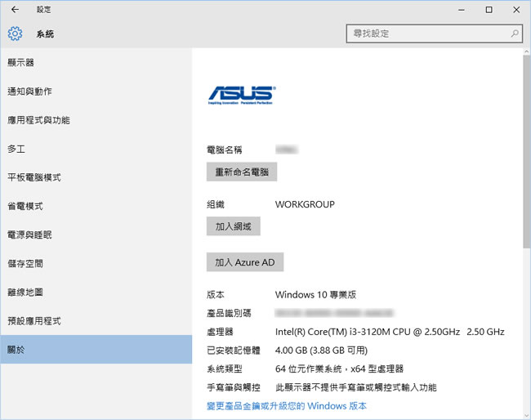The height and width of the screenshot is (420, 531).
Task: Click the 已安裝記憶體 label
Action: point(234,351)
